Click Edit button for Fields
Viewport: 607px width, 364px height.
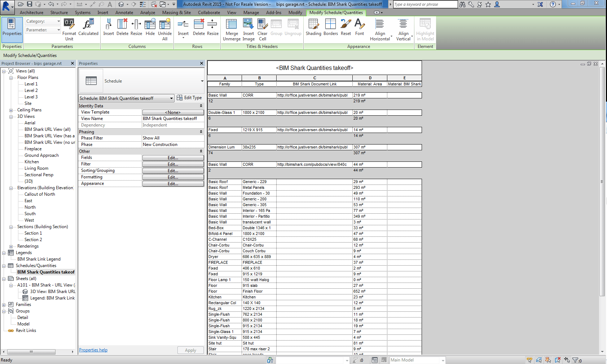tap(173, 158)
